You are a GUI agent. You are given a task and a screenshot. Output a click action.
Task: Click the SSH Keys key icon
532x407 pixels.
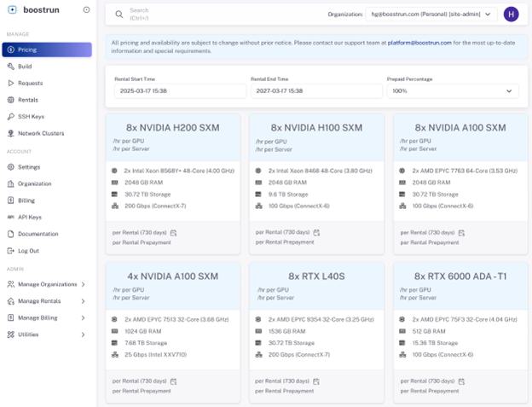coord(11,117)
